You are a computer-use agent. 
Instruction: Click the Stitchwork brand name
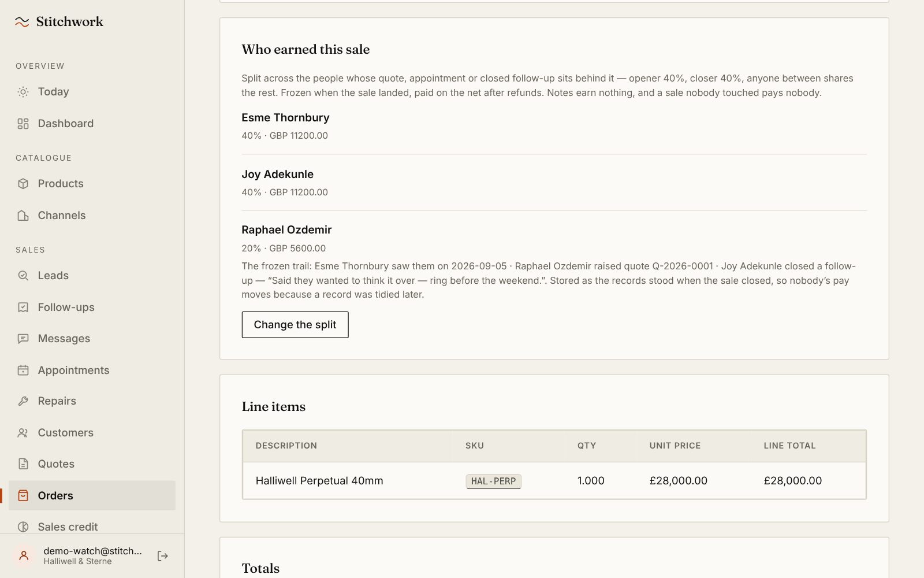click(70, 22)
